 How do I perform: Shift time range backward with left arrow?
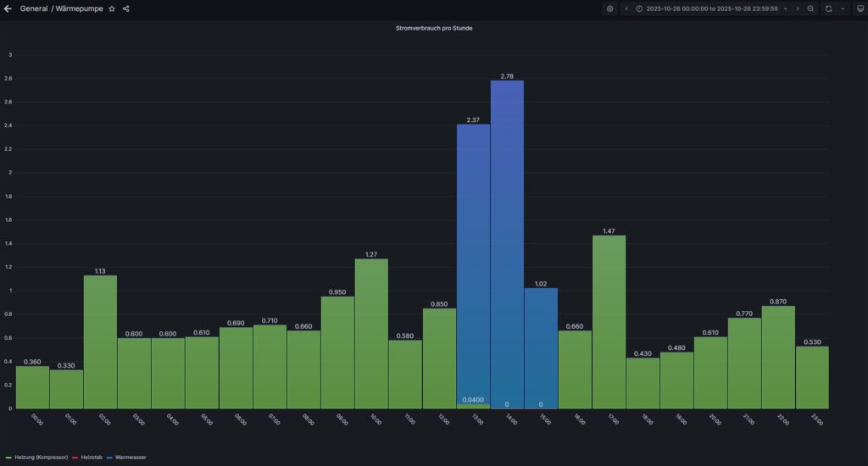(626, 8)
